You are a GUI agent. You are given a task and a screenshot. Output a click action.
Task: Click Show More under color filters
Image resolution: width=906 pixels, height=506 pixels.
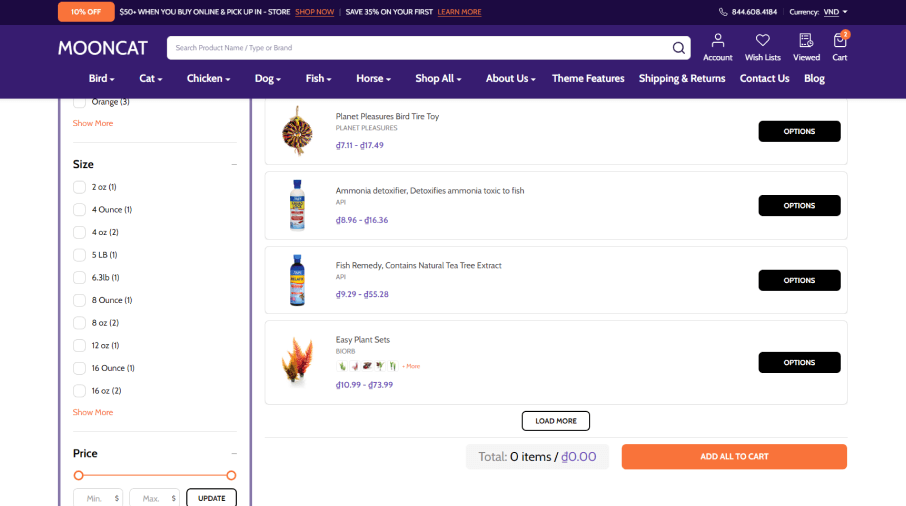[92, 124]
